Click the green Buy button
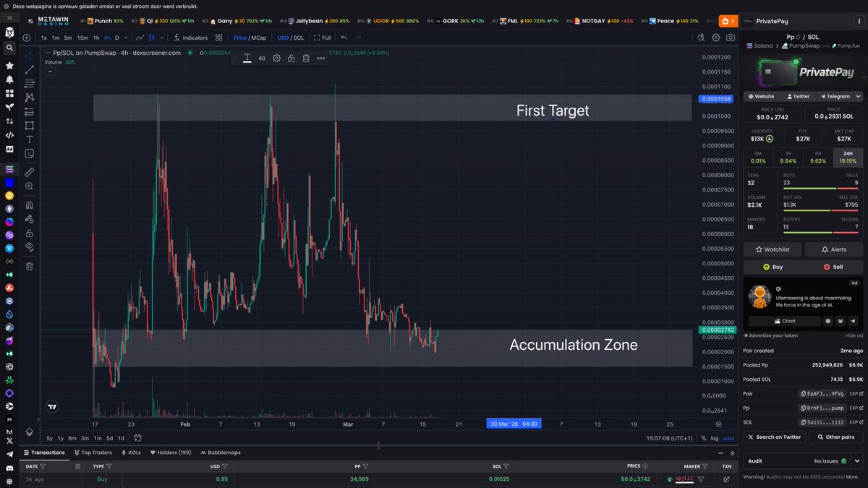 pyautogui.click(x=773, y=267)
